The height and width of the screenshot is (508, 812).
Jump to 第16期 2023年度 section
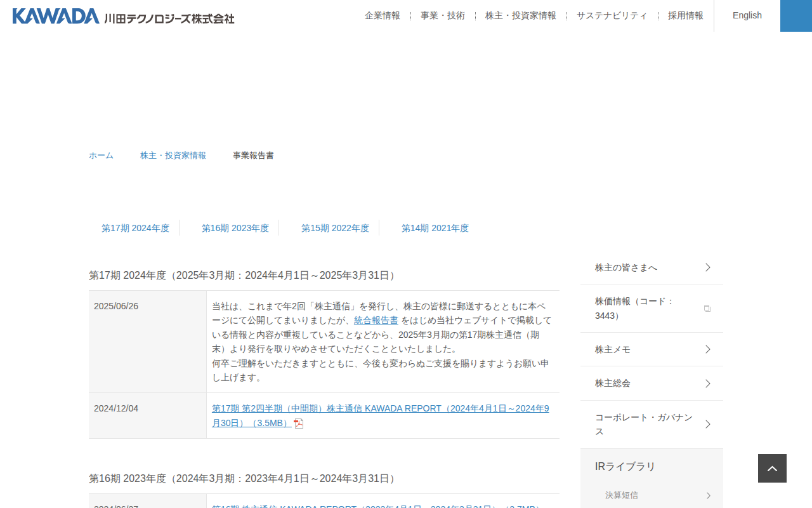[x=235, y=228]
